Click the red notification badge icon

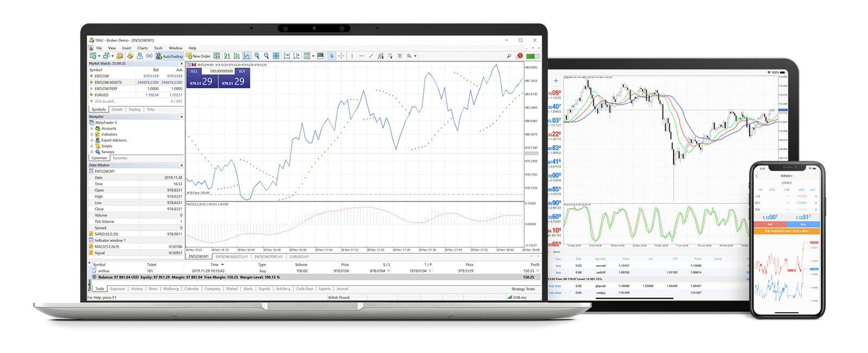(x=520, y=56)
